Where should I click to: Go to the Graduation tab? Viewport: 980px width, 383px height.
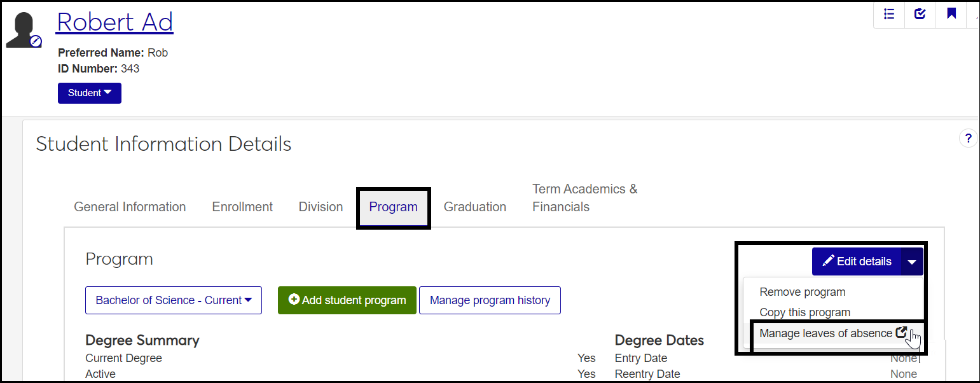(x=475, y=207)
